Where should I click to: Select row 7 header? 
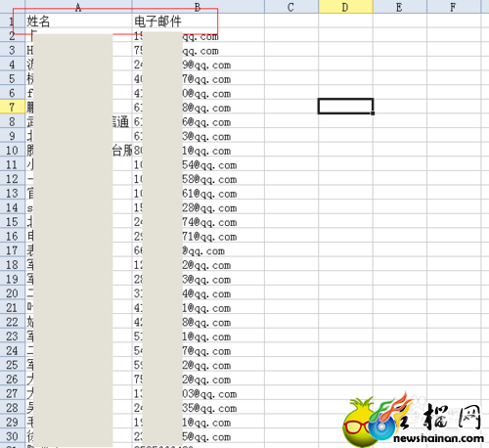(13, 107)
